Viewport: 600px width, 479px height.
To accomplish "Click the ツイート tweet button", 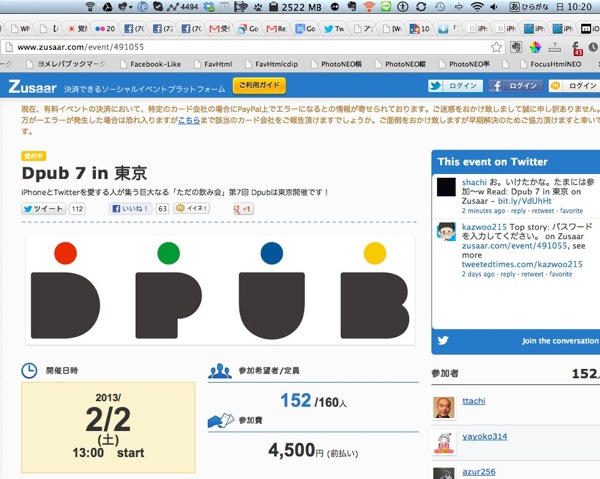I will 44,209.
